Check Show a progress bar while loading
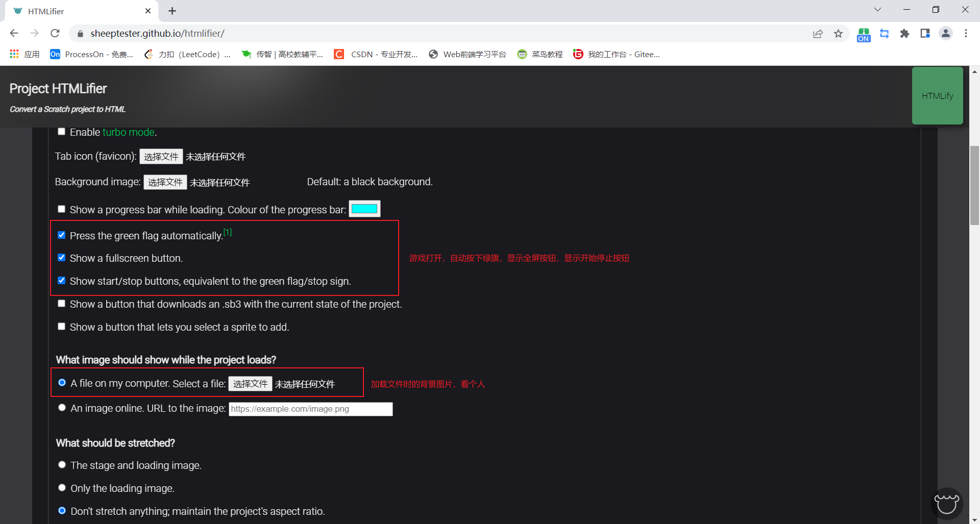The width and height of the screenshot is (980, 524). 61,209
